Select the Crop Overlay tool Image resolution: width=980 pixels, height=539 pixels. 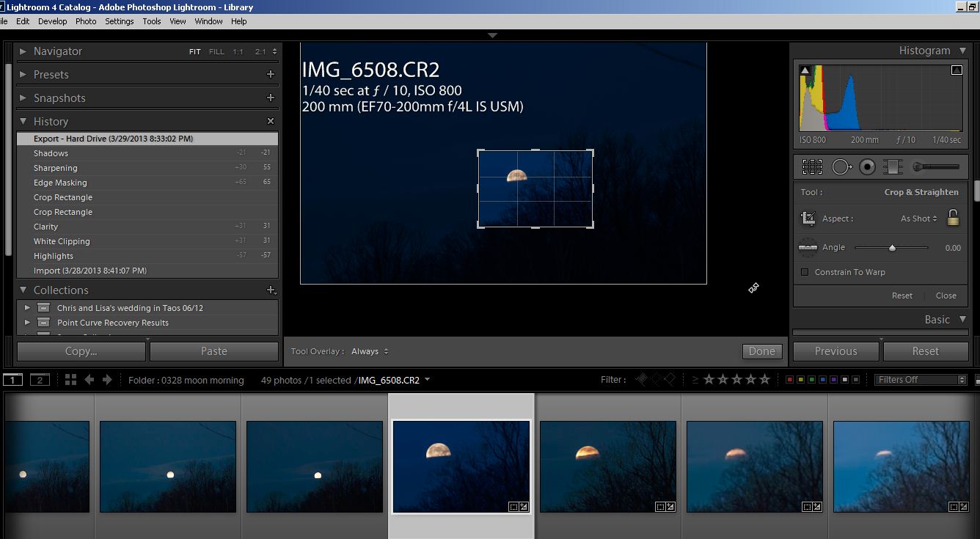(812, 167)
